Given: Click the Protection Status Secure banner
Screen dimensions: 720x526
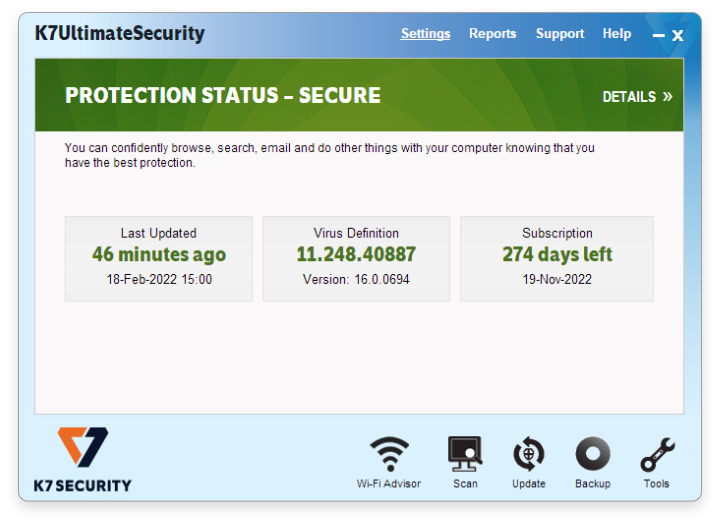Looking at the screenshot, I should point(359,95).
